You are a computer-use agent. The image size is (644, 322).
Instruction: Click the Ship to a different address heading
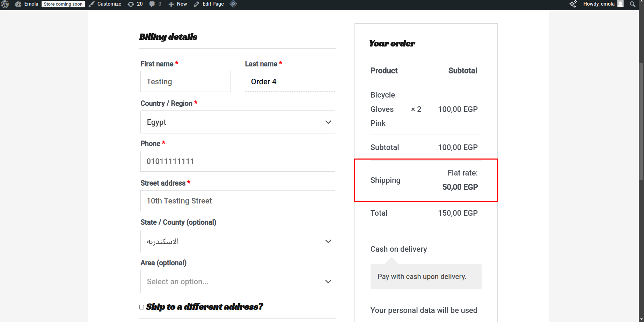(x=204, y=307)
